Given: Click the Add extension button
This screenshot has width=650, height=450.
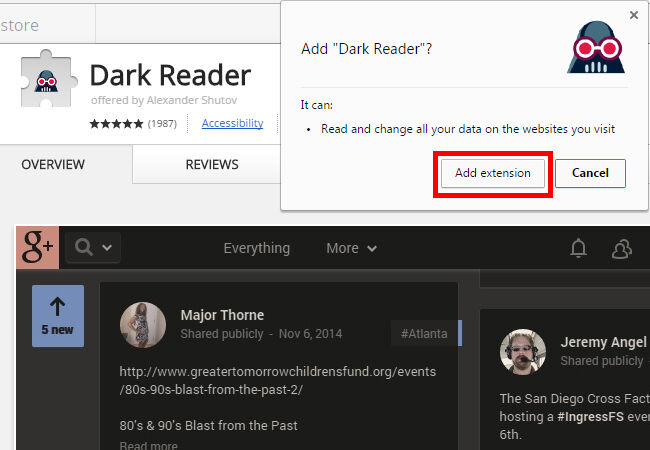Looking at the screenshot, I should tap(492, 173).
